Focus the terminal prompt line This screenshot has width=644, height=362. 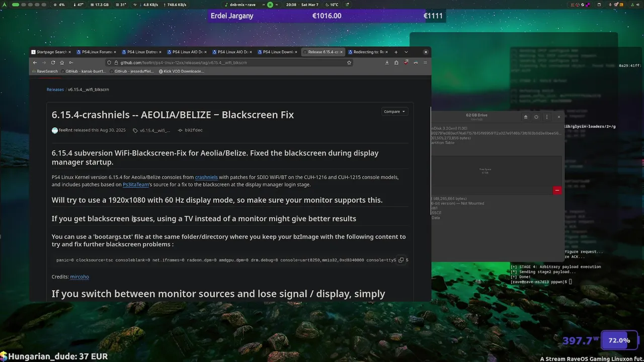tap(541, 282)
